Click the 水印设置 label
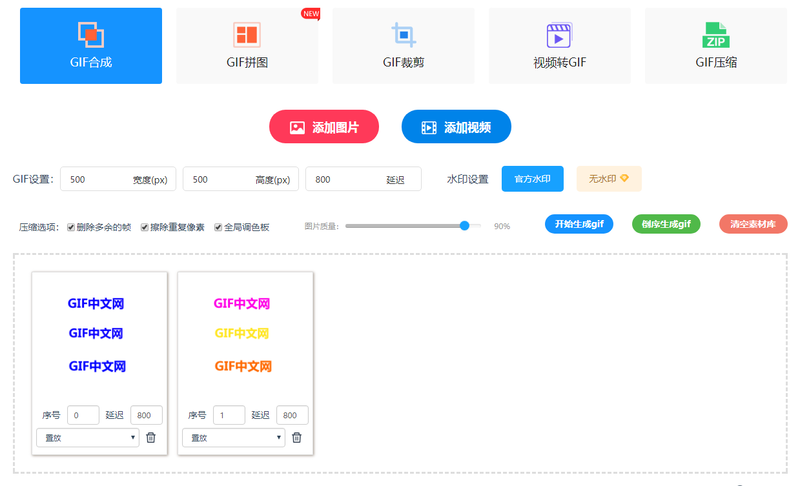The width and height of the screenshot is (800, 486). [x=468, y=179]
